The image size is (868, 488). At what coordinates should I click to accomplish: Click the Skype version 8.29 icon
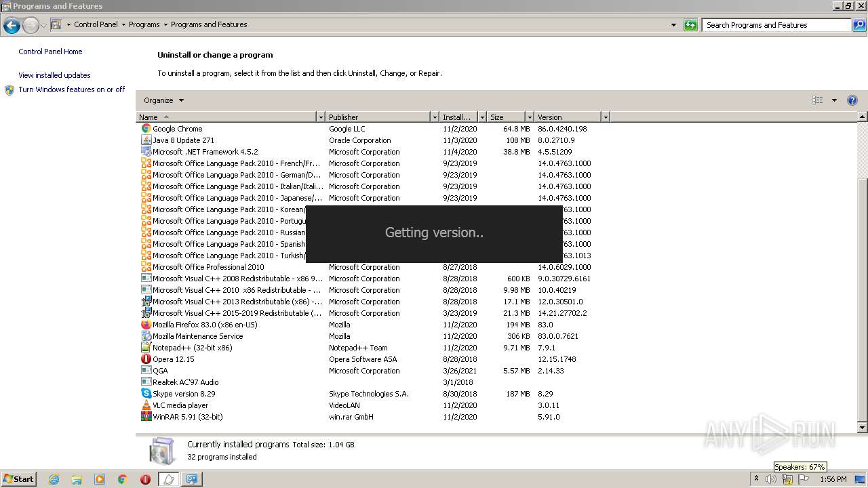click(146, 394)
